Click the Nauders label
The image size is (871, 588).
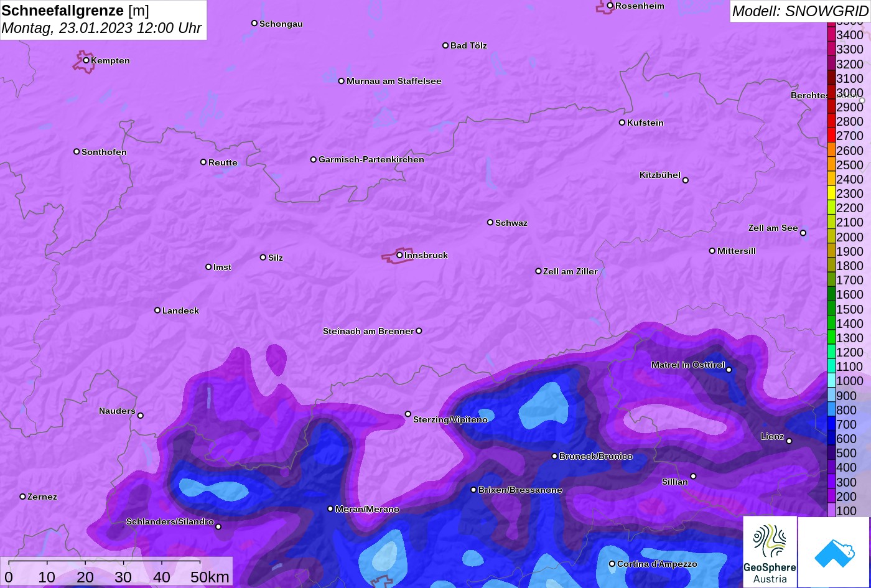point(117,411)
